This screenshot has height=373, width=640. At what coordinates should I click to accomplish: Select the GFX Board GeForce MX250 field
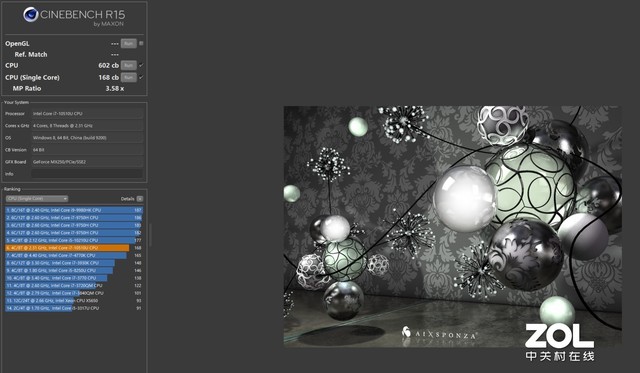click(x=87, y=162)
